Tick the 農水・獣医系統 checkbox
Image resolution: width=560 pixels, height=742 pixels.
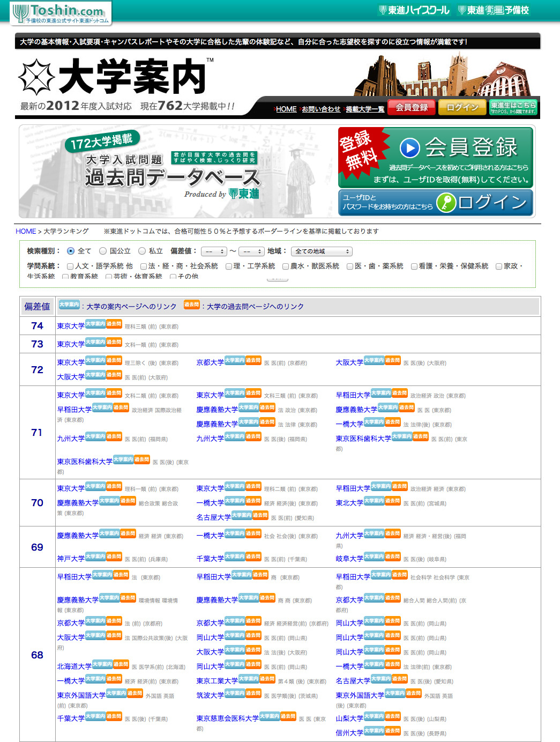coord(286,266)
